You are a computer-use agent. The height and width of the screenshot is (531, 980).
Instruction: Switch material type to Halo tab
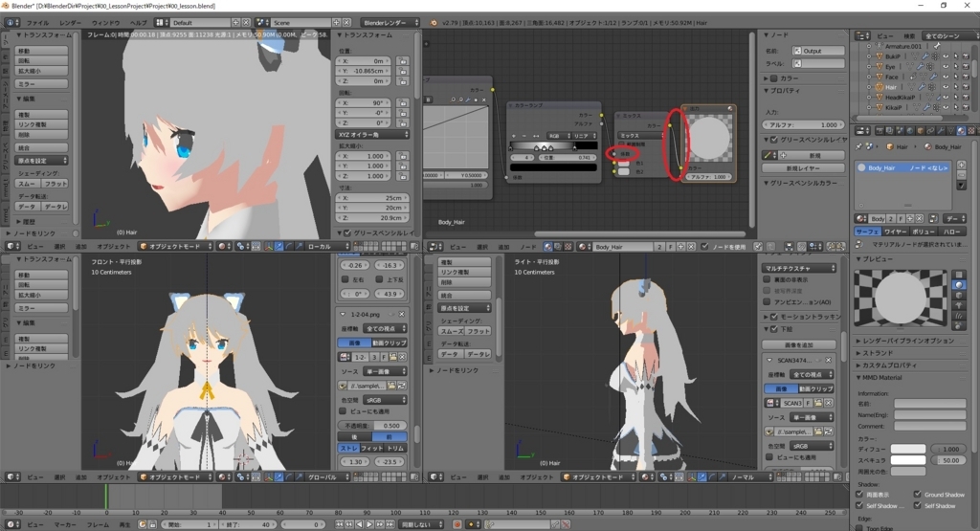(x=952, y=232)
